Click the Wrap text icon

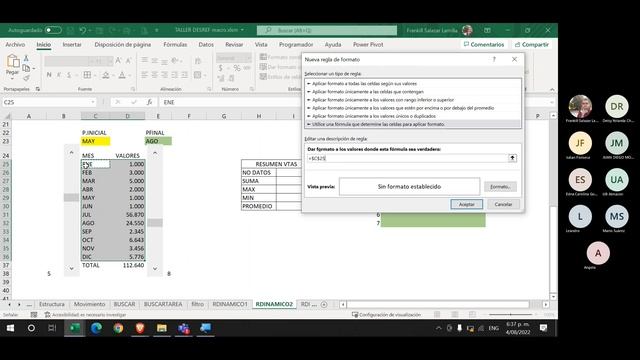click(x=198, y=61)
